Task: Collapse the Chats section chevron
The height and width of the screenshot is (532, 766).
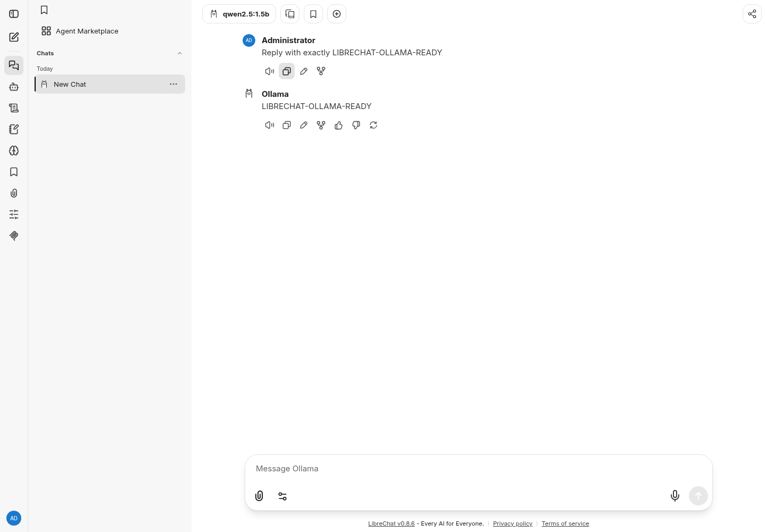Action: [x=180, y=53]
